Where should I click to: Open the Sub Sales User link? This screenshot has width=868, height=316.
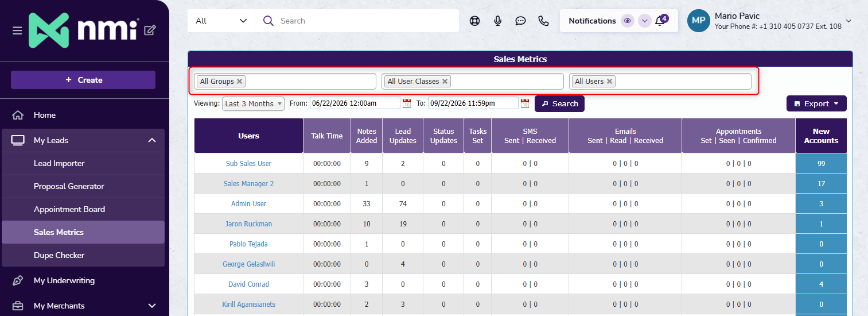click(x=248, y=164)
